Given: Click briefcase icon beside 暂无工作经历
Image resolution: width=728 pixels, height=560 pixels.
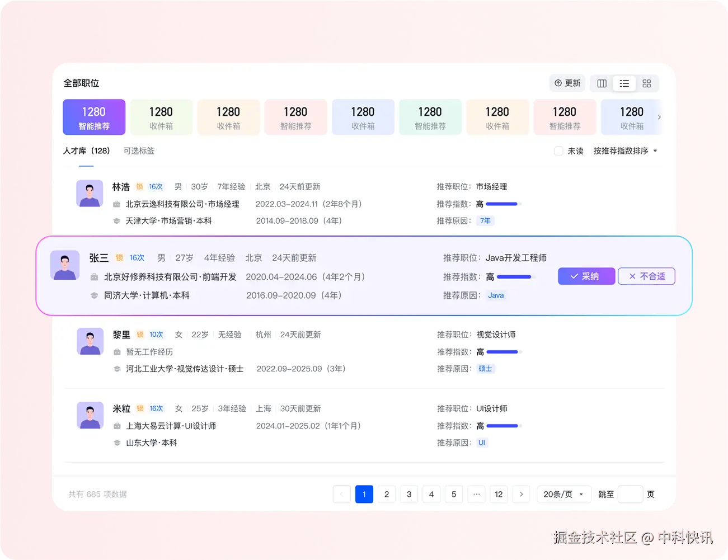Looking at the screenshot, I should pos(117,352).
